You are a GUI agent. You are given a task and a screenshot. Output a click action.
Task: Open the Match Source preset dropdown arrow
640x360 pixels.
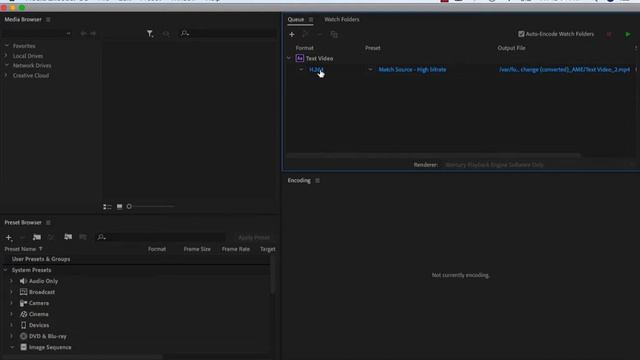point(370,70)
